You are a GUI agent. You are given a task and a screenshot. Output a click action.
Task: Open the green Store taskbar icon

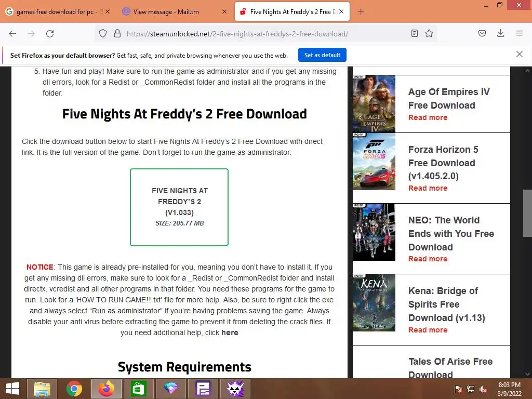(x=138, y=389)
